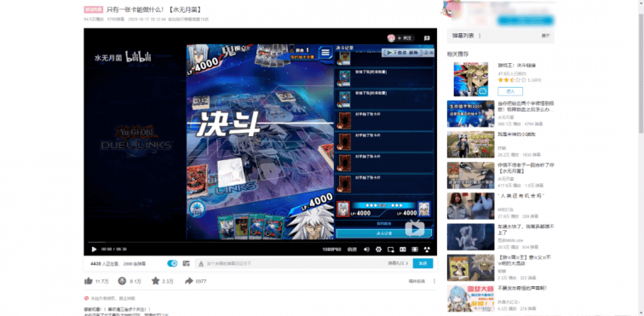
Task: Open danmaku font style icon in input
Action: (x=201, y=263)
